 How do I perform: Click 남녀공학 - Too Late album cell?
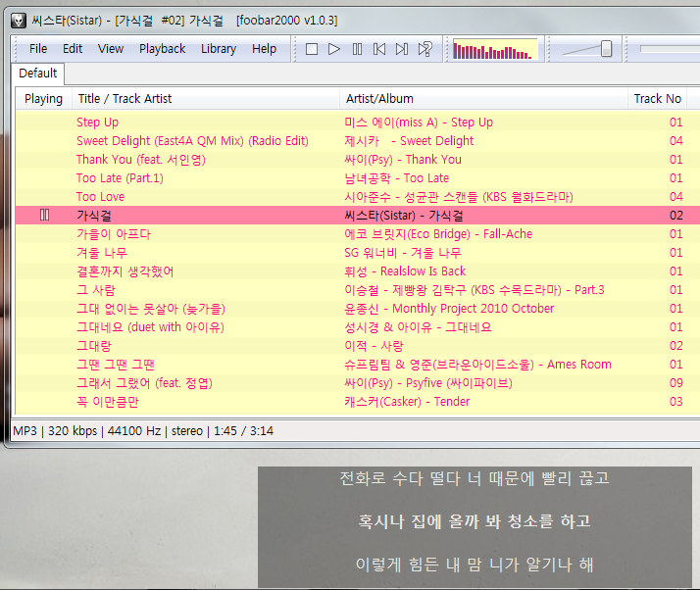click(x=396, y=178)
